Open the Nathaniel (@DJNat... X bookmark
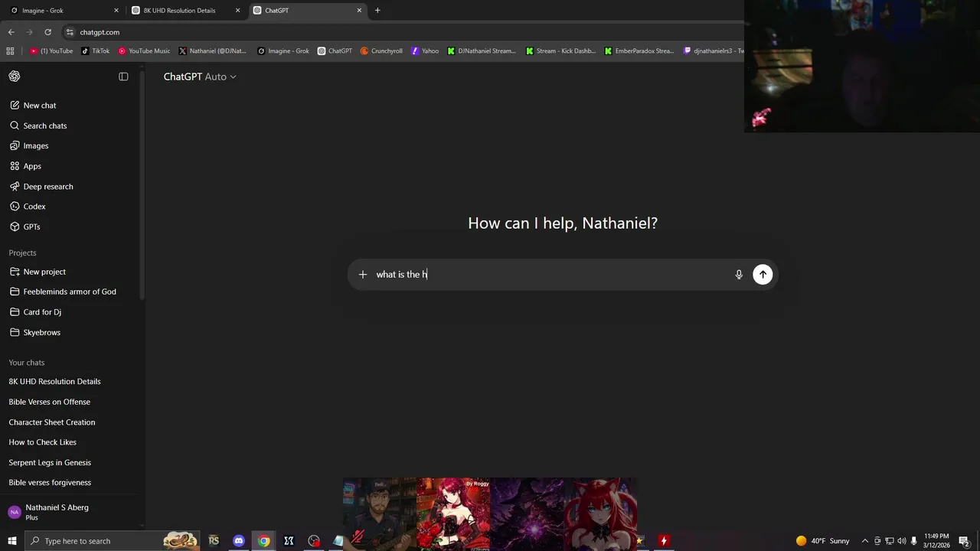This screenshot has width=980, height=551. tap(213, 51)
